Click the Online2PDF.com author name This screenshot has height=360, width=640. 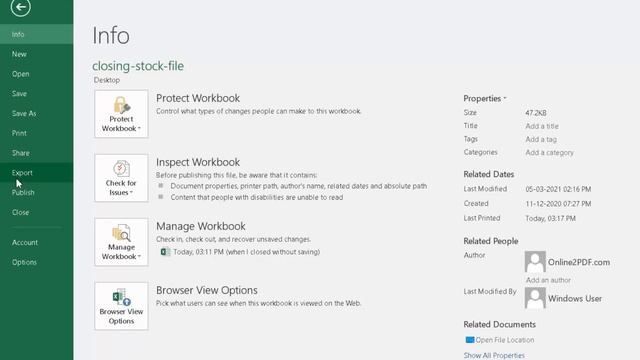click(579, 262)
